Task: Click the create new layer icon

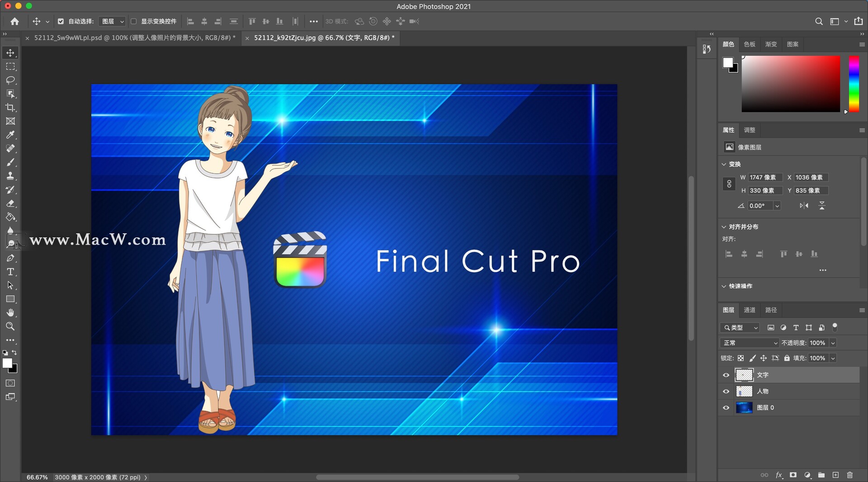Action: click(835, 475)
